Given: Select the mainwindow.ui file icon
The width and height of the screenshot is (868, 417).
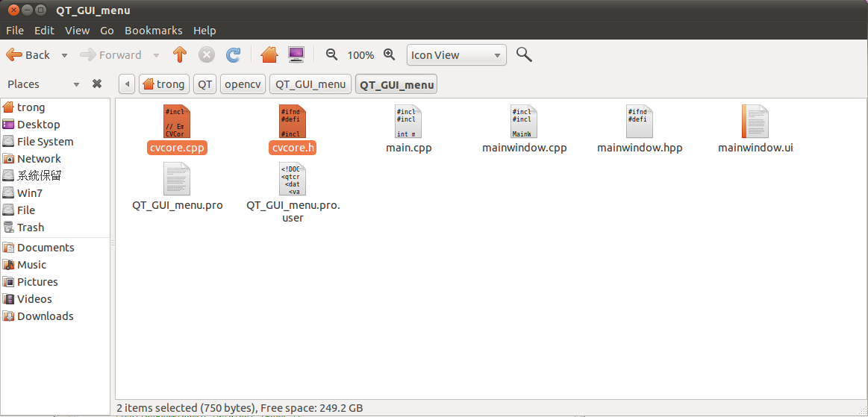Looking at the screenshot, I should tap(755, 122).
